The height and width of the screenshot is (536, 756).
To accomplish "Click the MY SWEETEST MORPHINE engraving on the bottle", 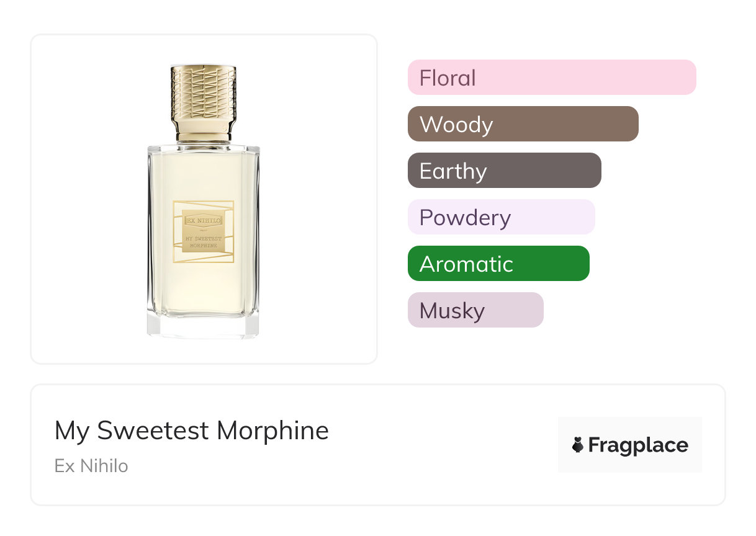I will click(203, 241).
